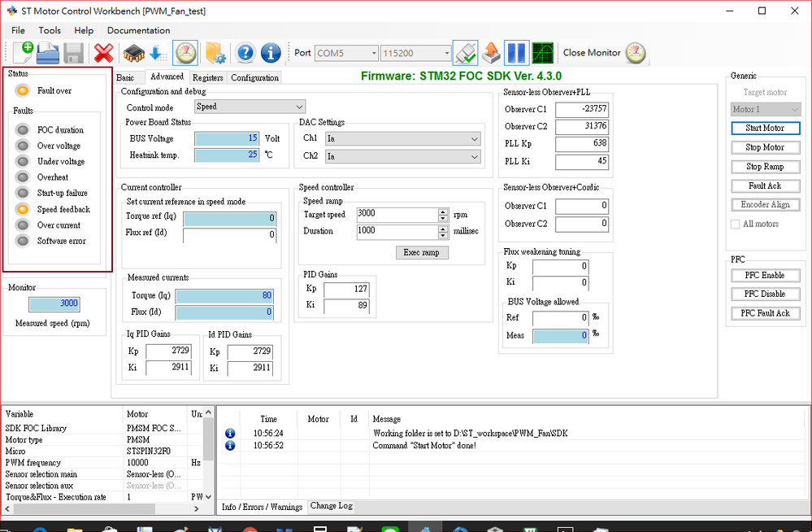Click the PFC Enable button
The width and height of the screenshot is (812, 532).
click(x=766, y=275)
